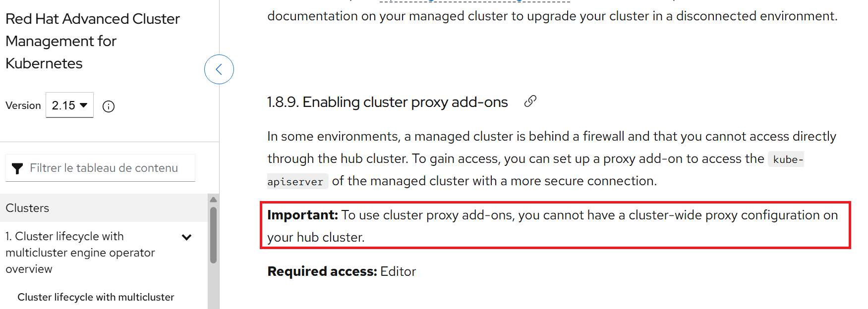Viewport: 868px width, 309px height.
Task: Click the "Version" label
Action: pos(23,105)
